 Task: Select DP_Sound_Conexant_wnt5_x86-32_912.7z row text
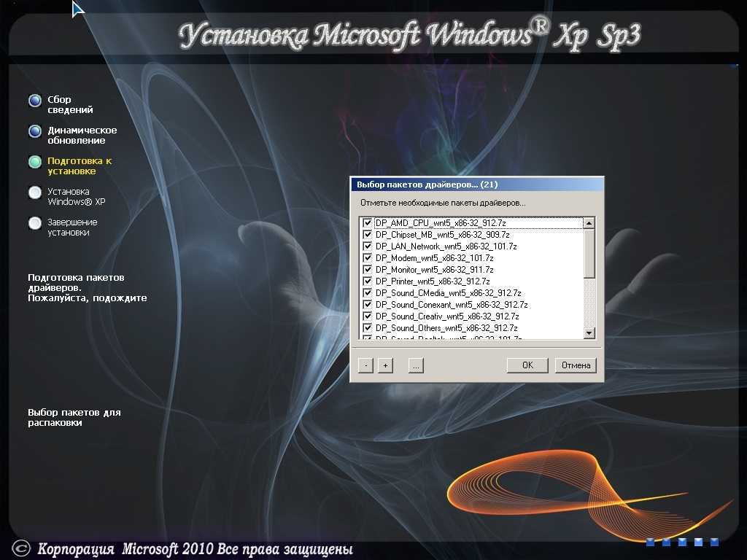(452, 304)
